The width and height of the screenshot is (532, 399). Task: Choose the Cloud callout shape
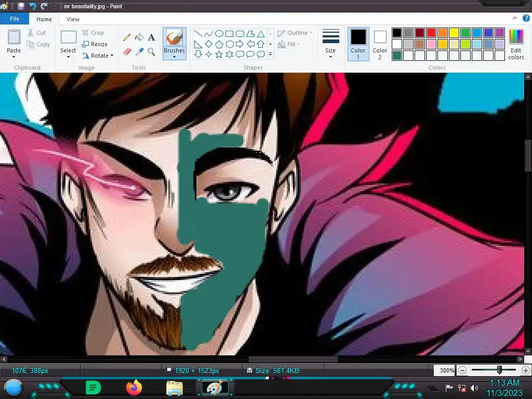(261, 54)
